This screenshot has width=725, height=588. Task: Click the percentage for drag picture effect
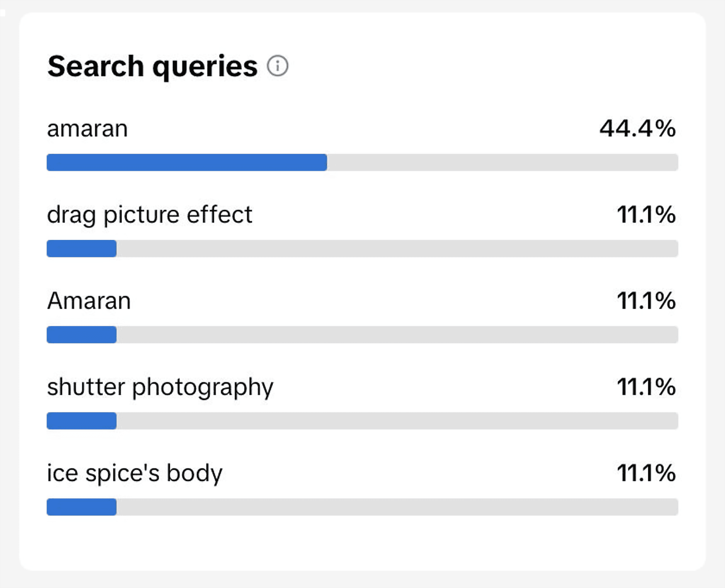[x=646, y=215]
